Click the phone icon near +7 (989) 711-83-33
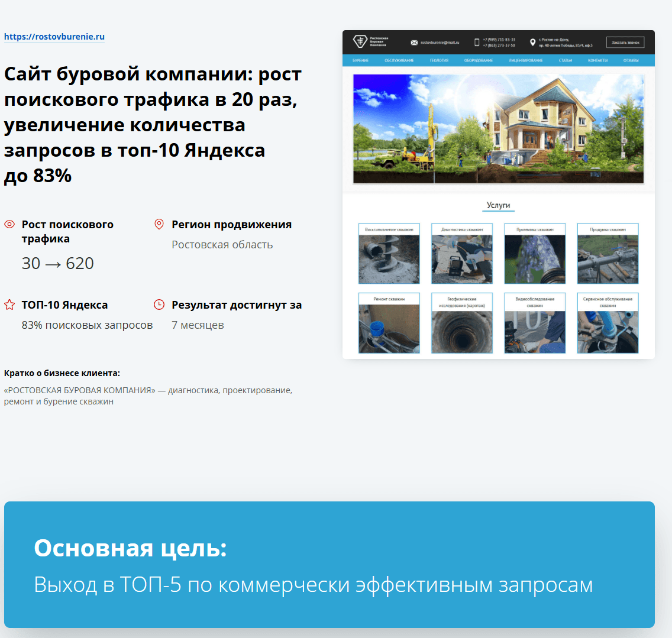The width and height of the screenshot is (672, 638). point(476,42)
